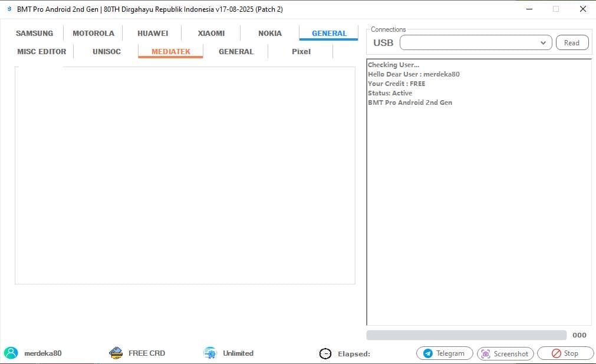
Task: Select the Screenshot capture icon
Action: click(x=485, y=354)
